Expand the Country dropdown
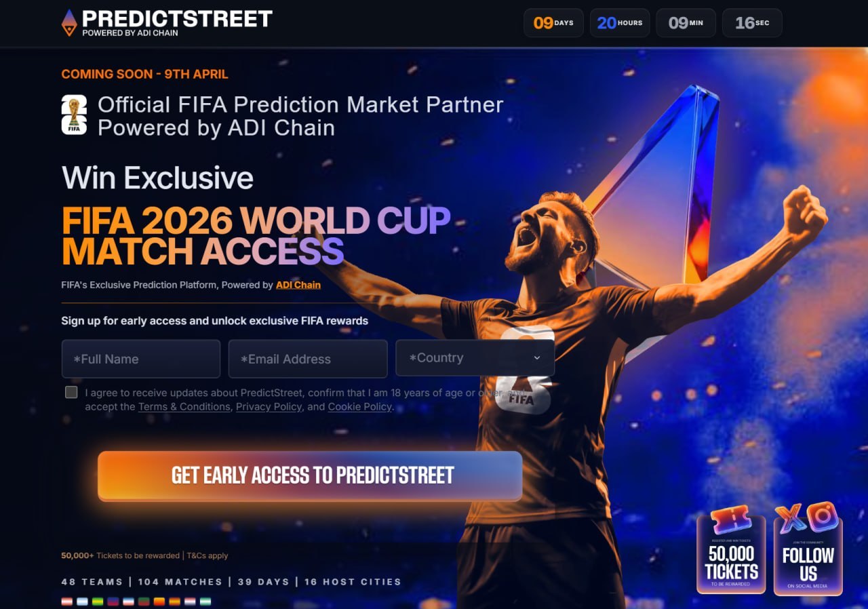 click(x=475, y=358)
